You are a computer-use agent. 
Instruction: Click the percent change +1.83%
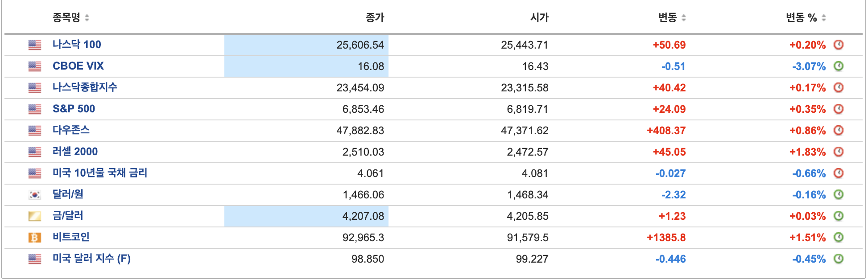click(x=807, y=152)
